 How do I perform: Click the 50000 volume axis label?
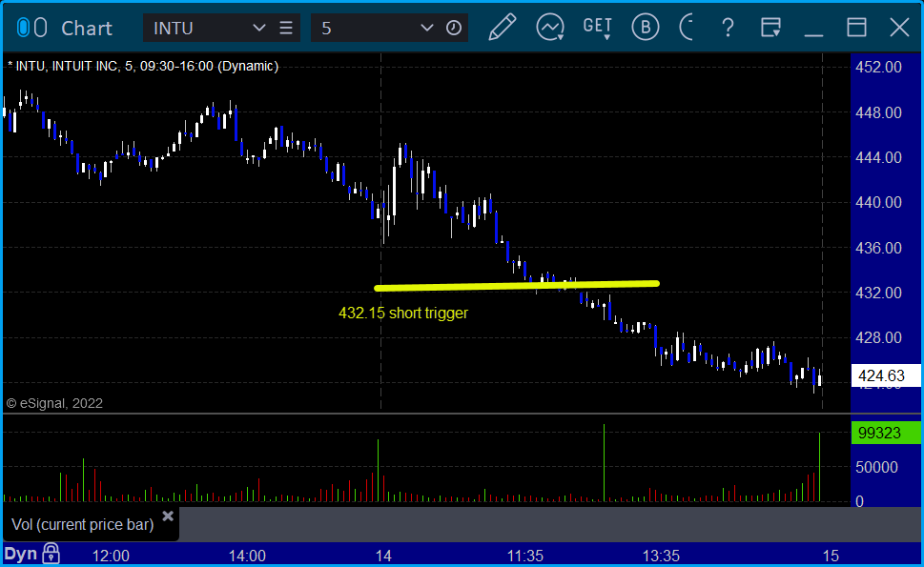click(x=876, y=467)
